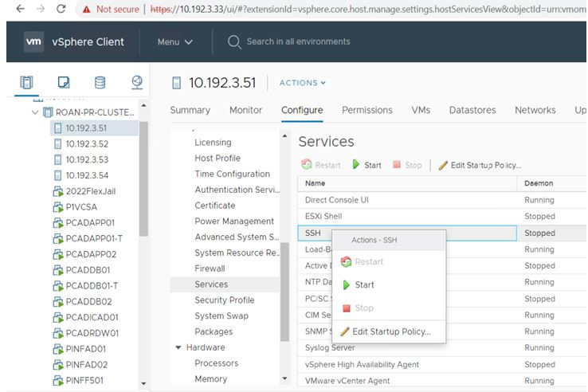The width and height of the screenshot is (588, 392).
Task: Select PCADDB02 virtual machine in tree
Action: [91, 302]
